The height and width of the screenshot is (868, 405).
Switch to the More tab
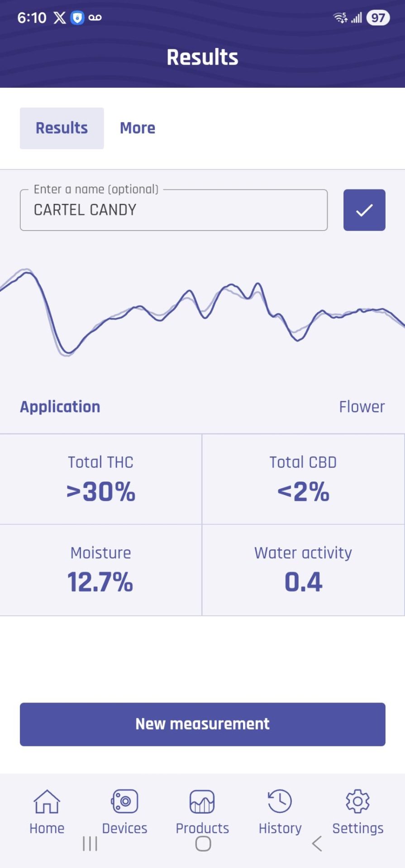(x=138, y=128)
